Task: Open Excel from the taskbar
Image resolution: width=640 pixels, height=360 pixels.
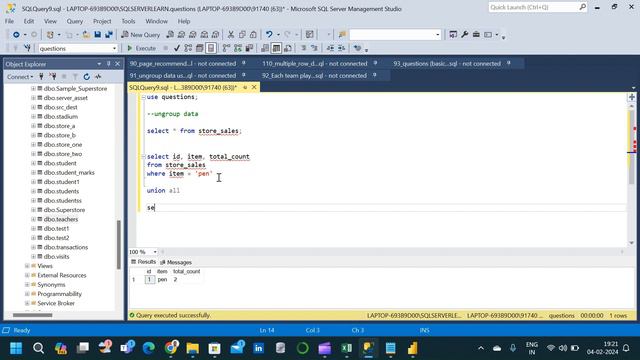Action: coord(347,348)
